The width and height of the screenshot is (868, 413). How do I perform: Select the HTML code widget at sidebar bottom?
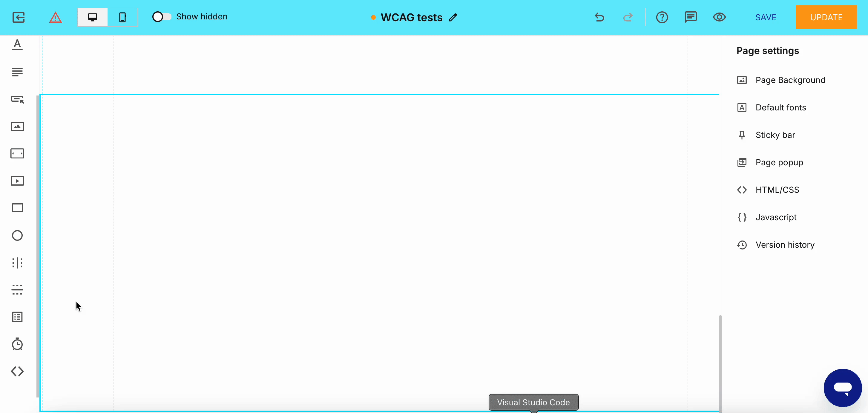tap(17, 372)
